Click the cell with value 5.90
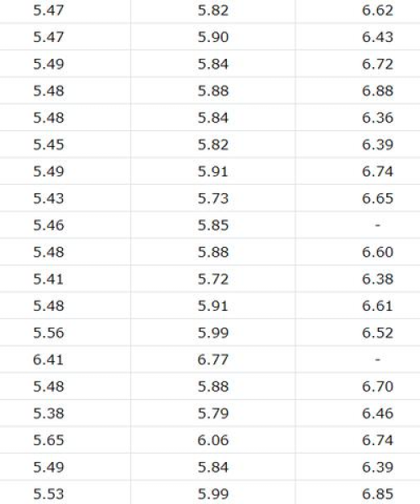The width and height of the screenshot is (420, 504). (x=213, y=37)
